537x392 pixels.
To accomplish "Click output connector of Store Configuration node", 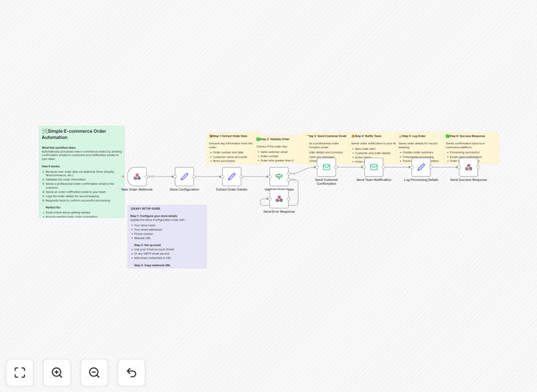I will [x=194, y=176].
